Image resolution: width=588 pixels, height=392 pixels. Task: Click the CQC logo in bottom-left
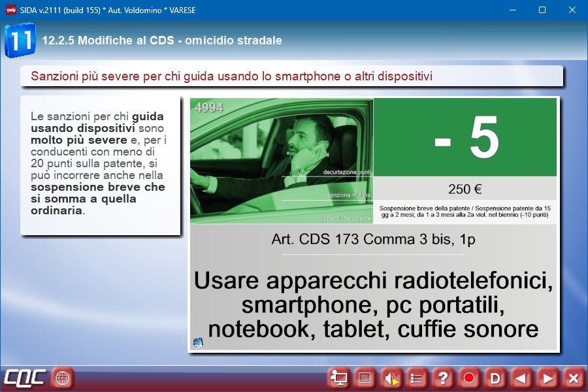click(25, 378)
